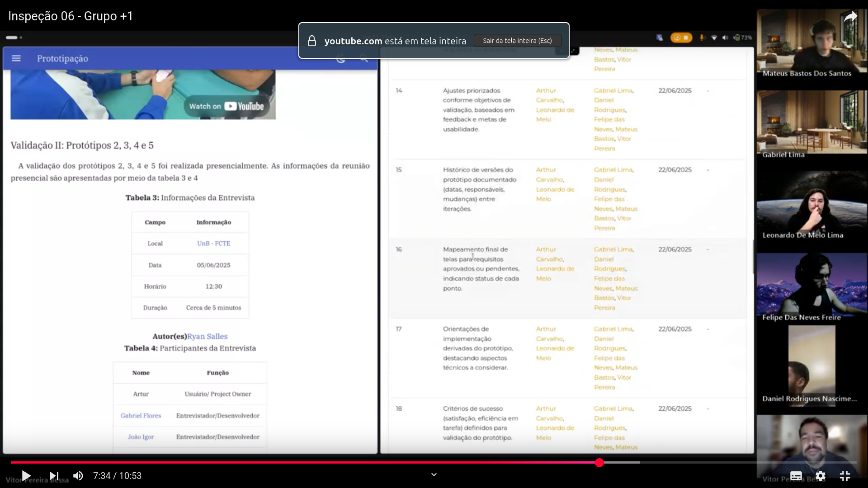
Task: Mute the video volume speaker icon
Action: 78,475
